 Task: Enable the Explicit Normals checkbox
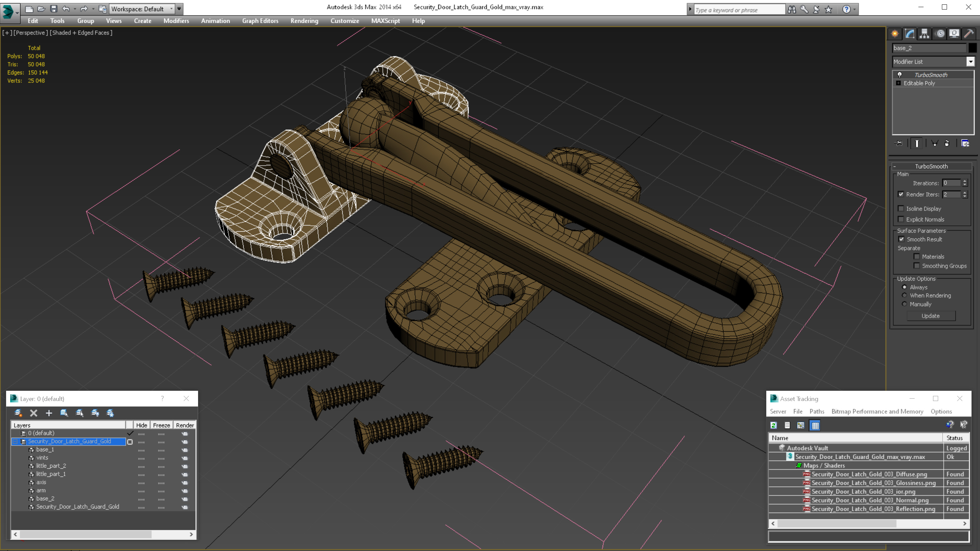point(901,219)
